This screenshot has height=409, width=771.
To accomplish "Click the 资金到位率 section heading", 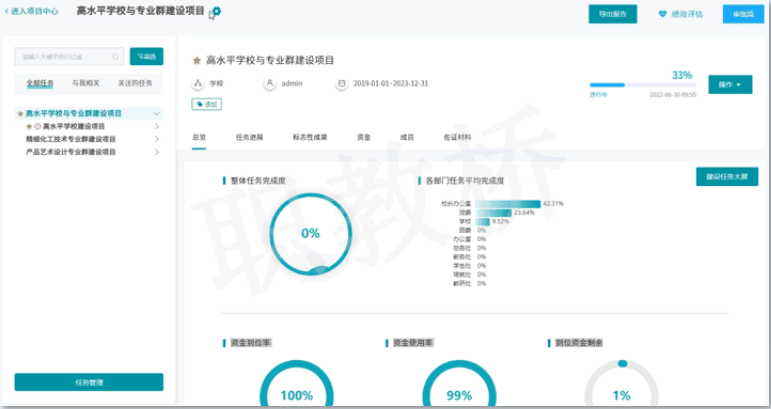I will (x=251, y=343).
